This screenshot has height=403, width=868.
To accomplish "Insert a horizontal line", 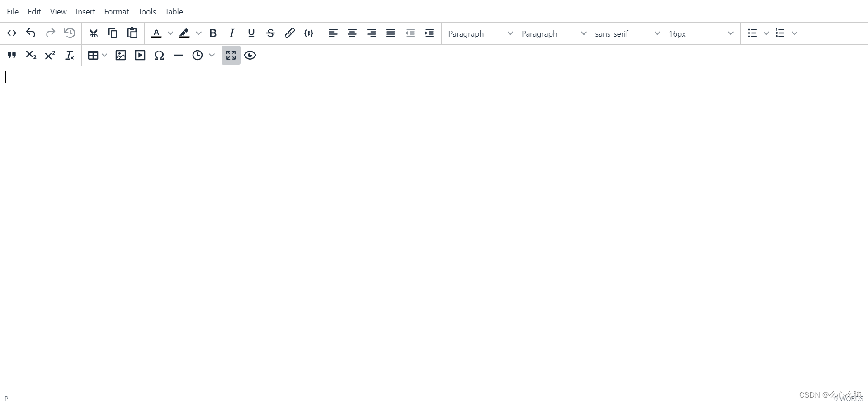I will [x=179, y=55].
